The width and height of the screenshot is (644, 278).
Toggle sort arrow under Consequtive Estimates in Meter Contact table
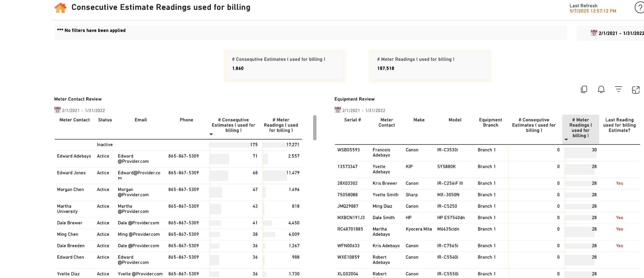pyautogui.click(x=211, y=134)
